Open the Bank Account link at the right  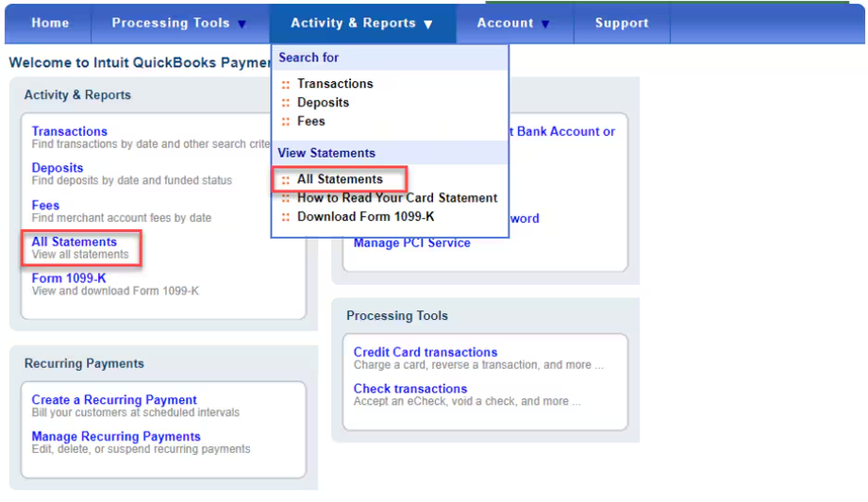561,132
